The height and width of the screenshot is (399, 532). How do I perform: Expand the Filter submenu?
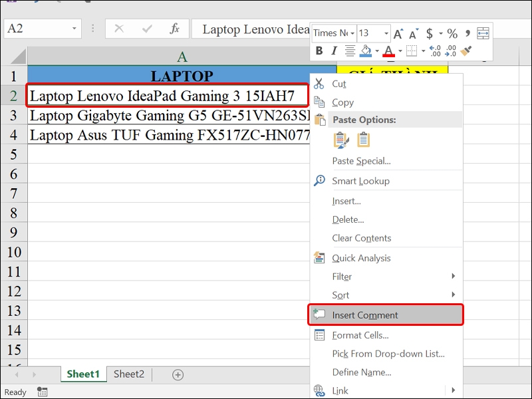click(386, 277)
